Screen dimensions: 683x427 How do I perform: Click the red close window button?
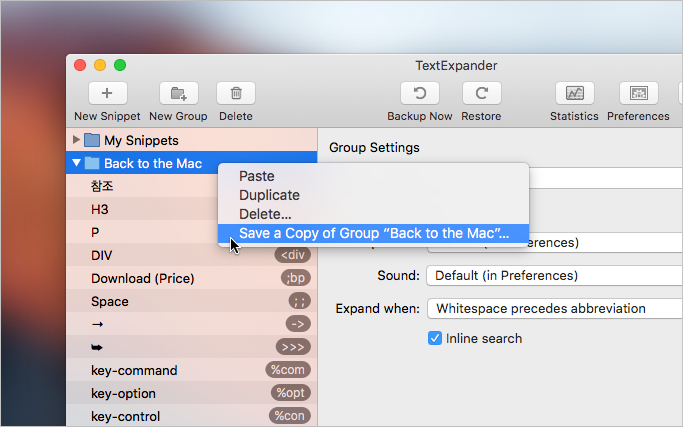tap(80, 65)
